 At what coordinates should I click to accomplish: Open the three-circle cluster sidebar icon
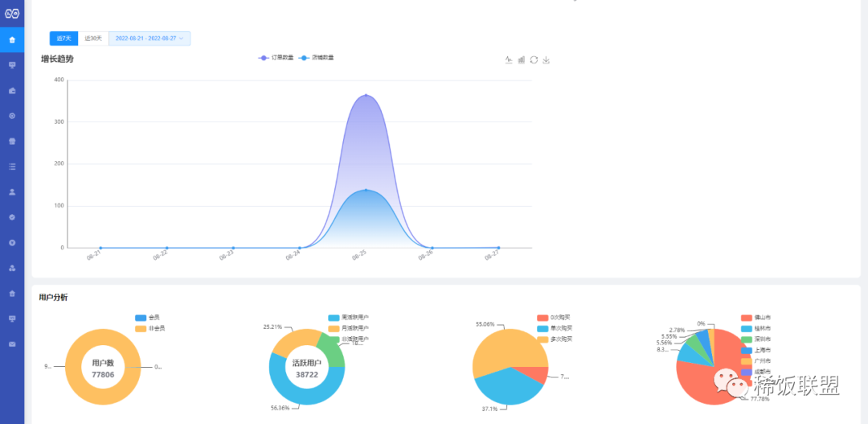pyautogui.click(x=12, y=268)
